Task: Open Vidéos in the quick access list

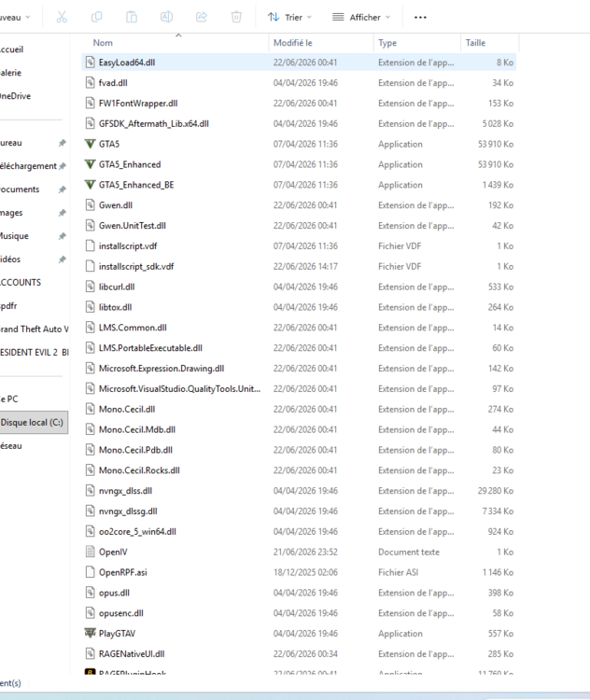Action: pos(10,259)
